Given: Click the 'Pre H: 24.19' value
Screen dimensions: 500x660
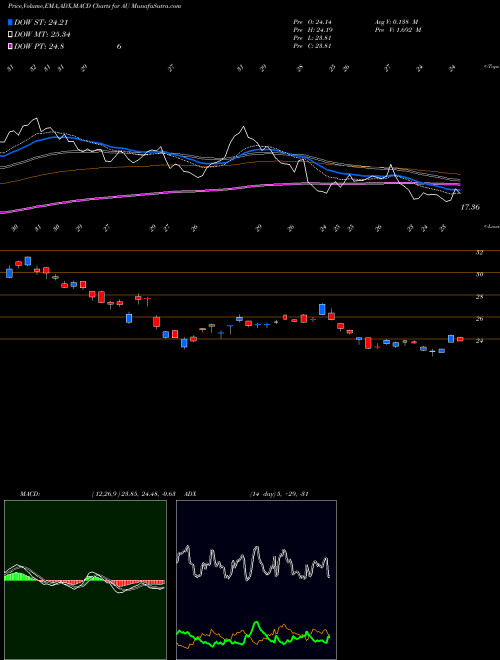Looking at the screenshot, I should (x=312, y=30).
